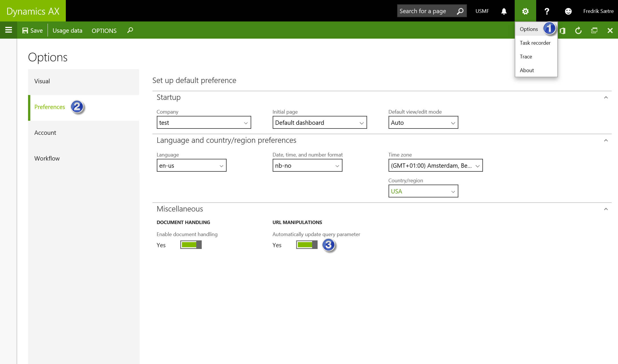The height and width of the screenshot is (364, 618).
Task: Click the action bar search icon
Action: point(130,30)
